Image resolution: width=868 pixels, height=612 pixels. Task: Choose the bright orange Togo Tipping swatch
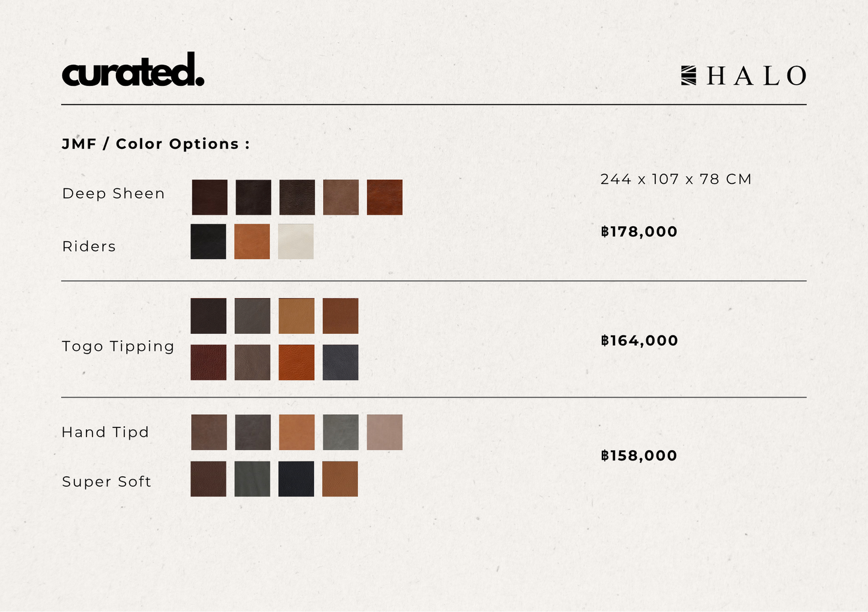click(x=296, y=363)
